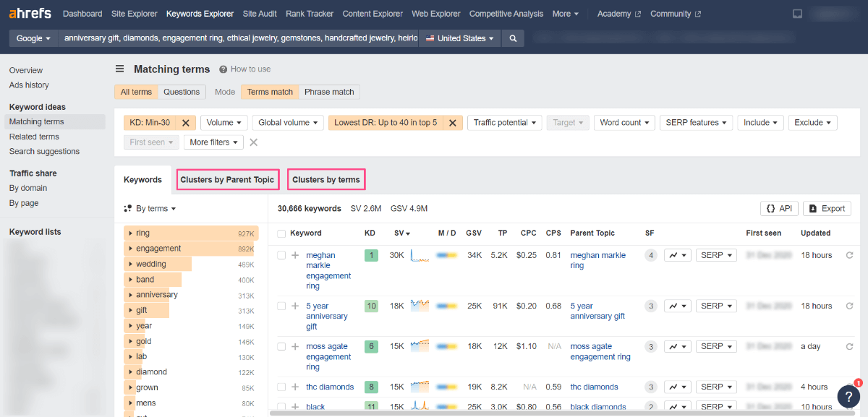Toggle the select-all keywords checkbox
This screenshot has height=417, width=868.
click(281, 233)
